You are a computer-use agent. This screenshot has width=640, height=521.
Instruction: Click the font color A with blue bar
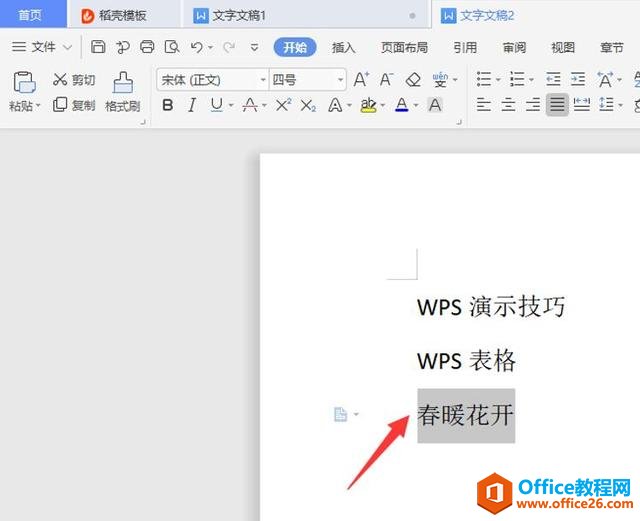click(402, 105)
